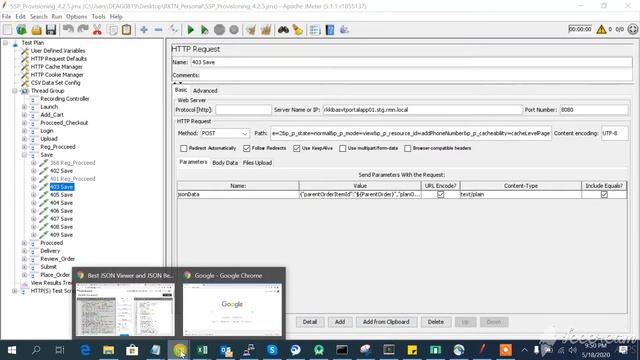Clear results with the single broom icon

pos(251,29)
